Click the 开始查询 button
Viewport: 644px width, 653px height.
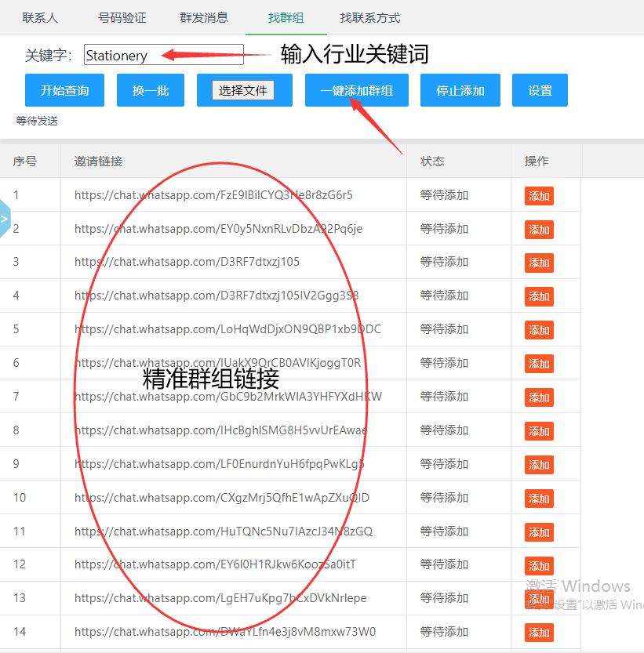pos(64,90)
